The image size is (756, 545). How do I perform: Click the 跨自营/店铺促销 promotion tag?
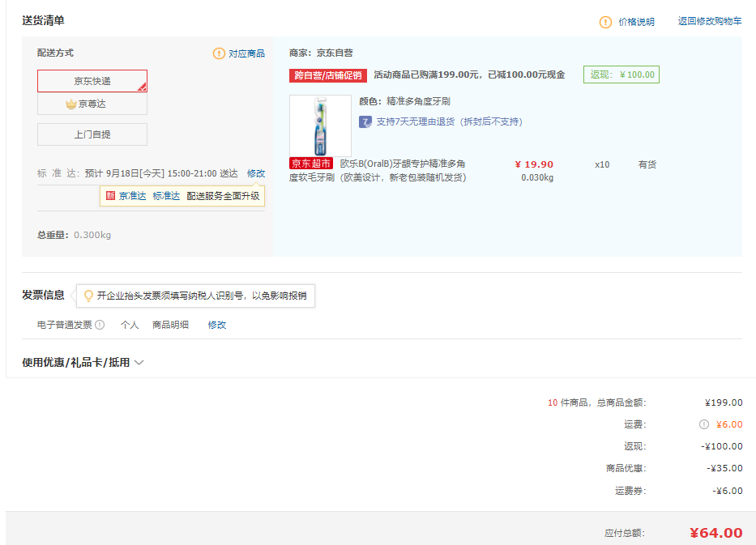[x=328, y=75]
